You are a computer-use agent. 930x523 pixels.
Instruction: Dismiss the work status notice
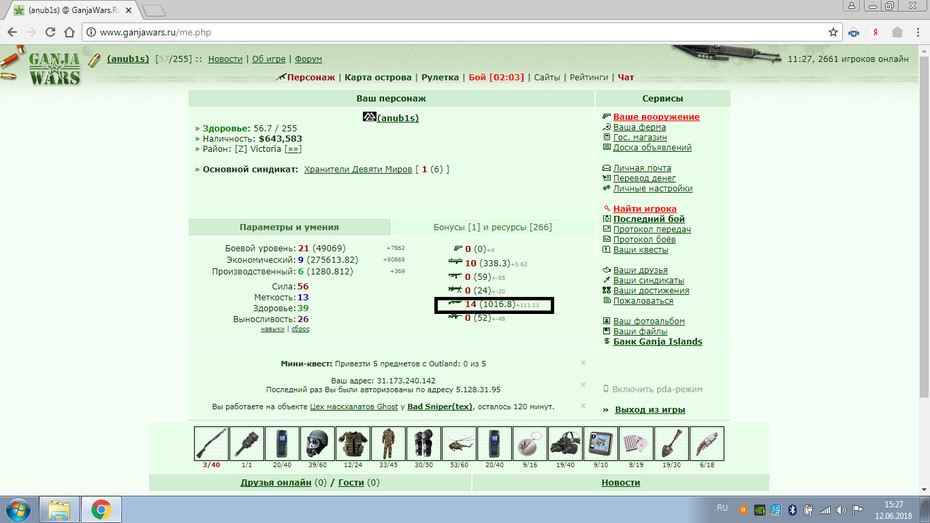pos(583,406)
